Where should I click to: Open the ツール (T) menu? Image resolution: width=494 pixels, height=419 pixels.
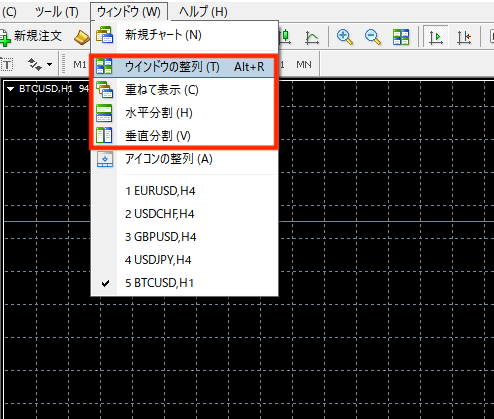click(57, 12)
